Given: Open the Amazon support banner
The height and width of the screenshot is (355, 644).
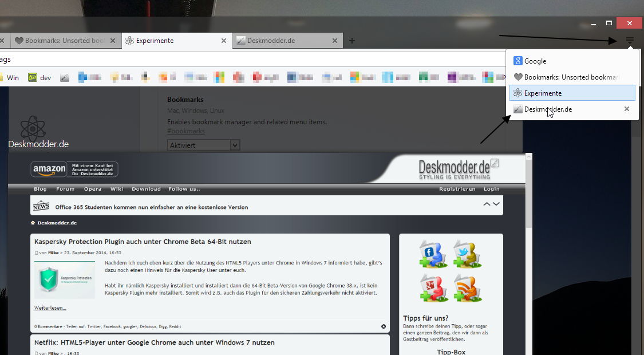Looking at the screenshot, I should click(74, 169).
